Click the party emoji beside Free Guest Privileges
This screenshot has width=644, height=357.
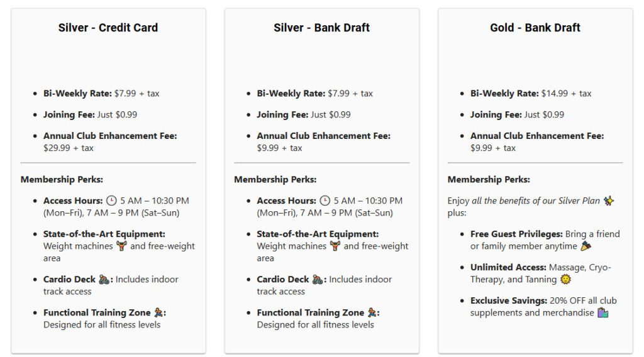point(586,246)
